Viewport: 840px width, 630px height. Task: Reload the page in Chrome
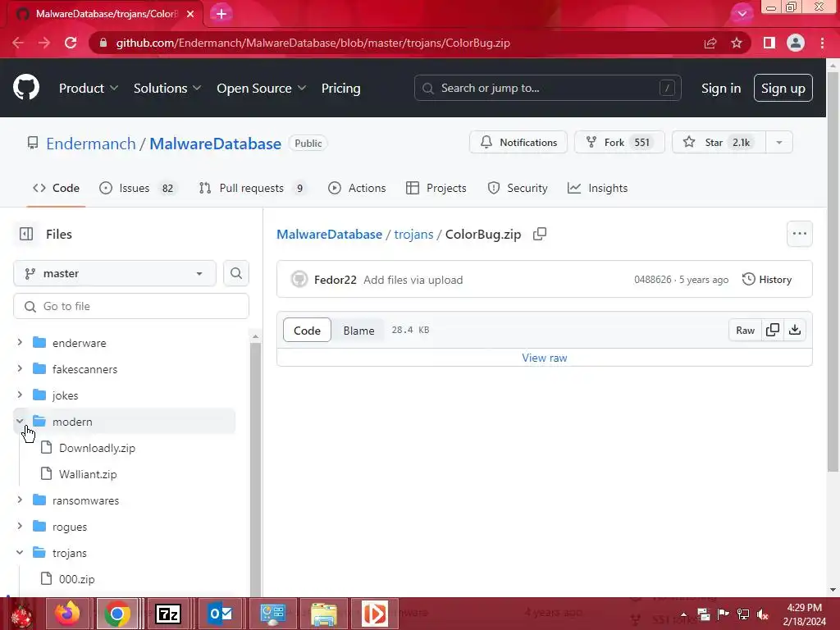(x=71, y=43)
